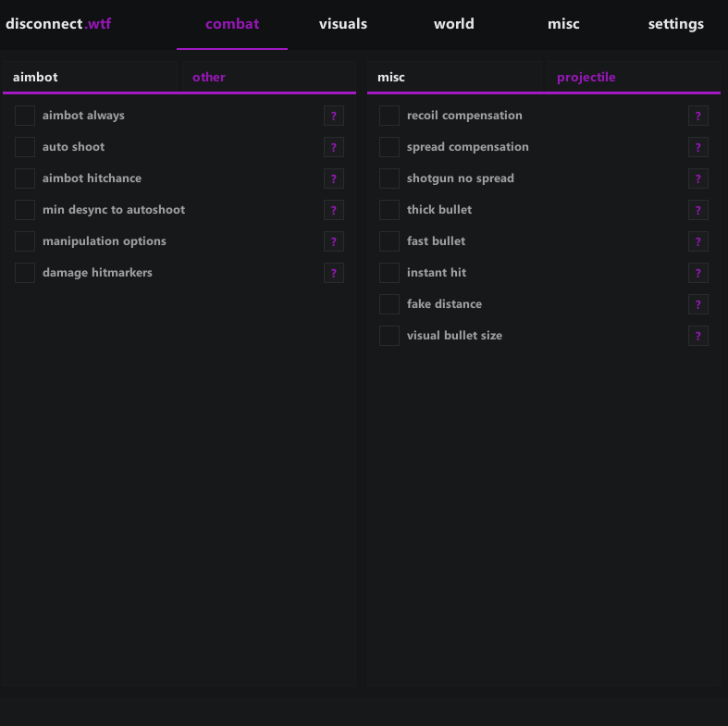728x726 pixels.
Task: Check the spread compensation box
Action: click(x=389, y=147)
